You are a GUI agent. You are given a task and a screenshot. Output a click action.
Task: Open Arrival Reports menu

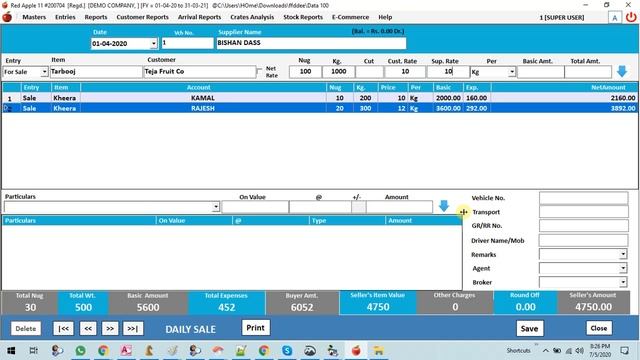click(199, 17)
